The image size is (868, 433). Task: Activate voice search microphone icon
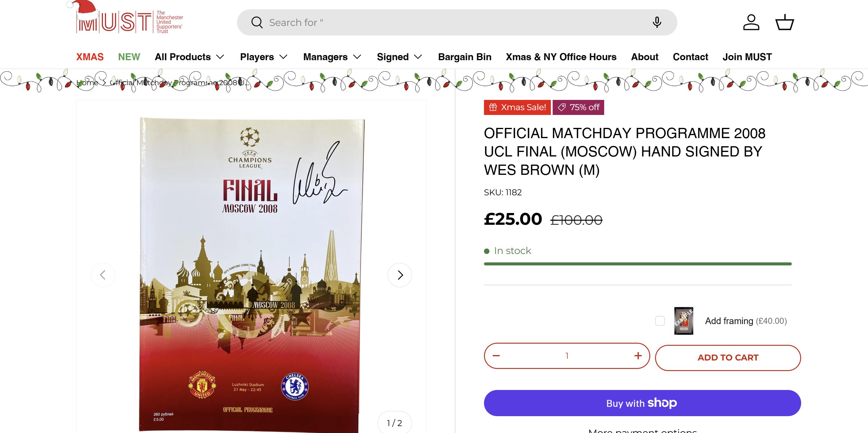pos(657,22)
